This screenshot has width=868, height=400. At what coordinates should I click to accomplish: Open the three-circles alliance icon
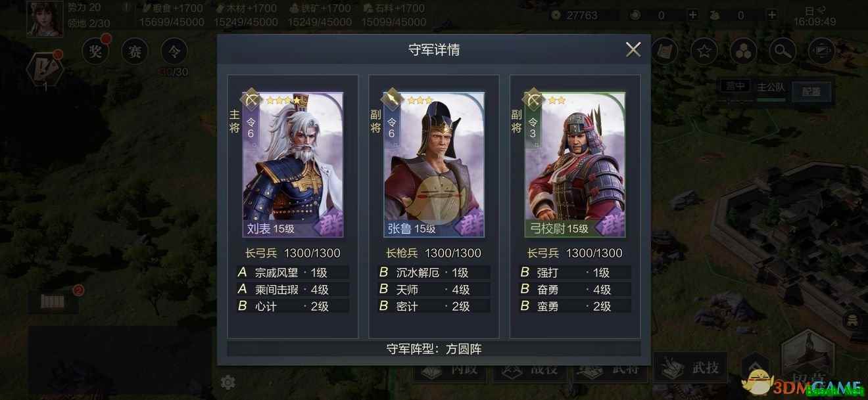[743, 51]
